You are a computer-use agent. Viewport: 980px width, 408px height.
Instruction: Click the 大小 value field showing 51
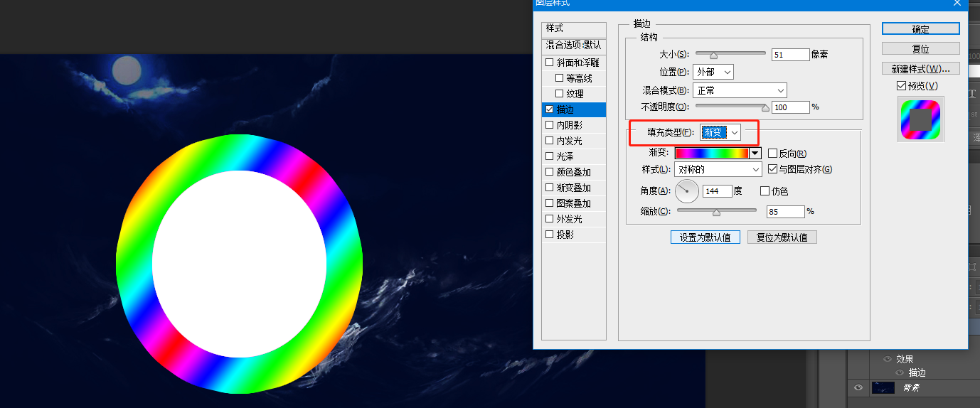[x=791, y=55]
